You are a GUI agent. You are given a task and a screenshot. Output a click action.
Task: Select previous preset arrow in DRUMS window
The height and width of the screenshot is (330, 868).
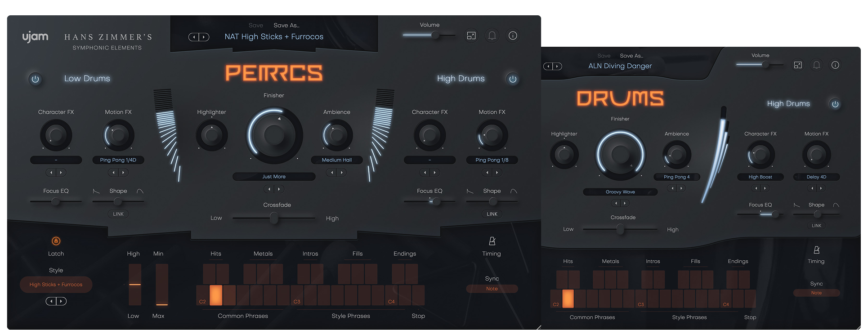[x=548, y=66]
